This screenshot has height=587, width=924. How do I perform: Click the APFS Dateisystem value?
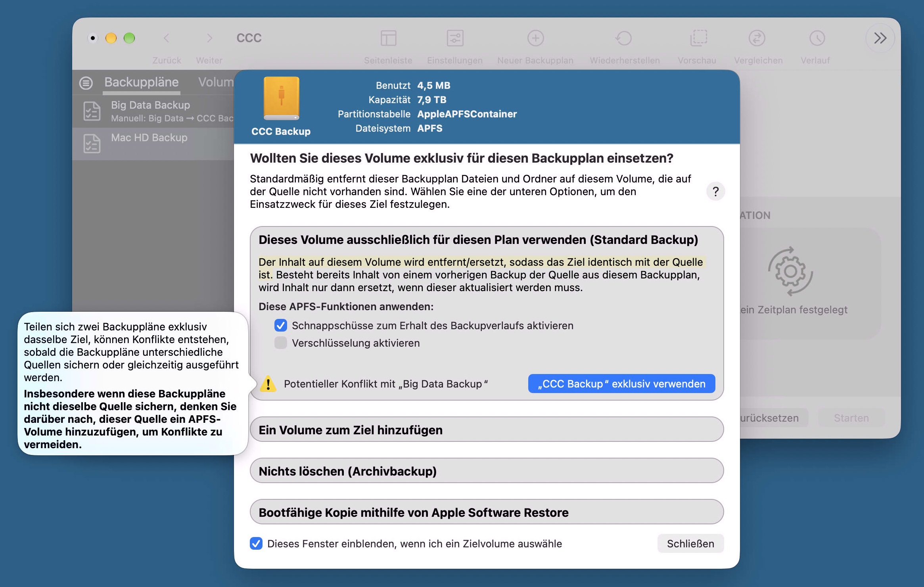click(430, 128)
